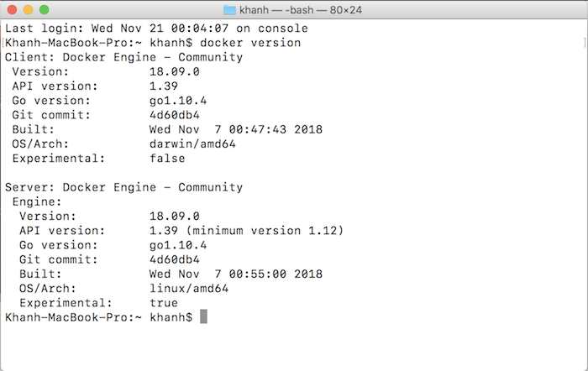Image resolution: width=588 pixels, height=371 pixels.
Task: Click the folder proxy icon in title bar
Action: (x=229, y=10)
